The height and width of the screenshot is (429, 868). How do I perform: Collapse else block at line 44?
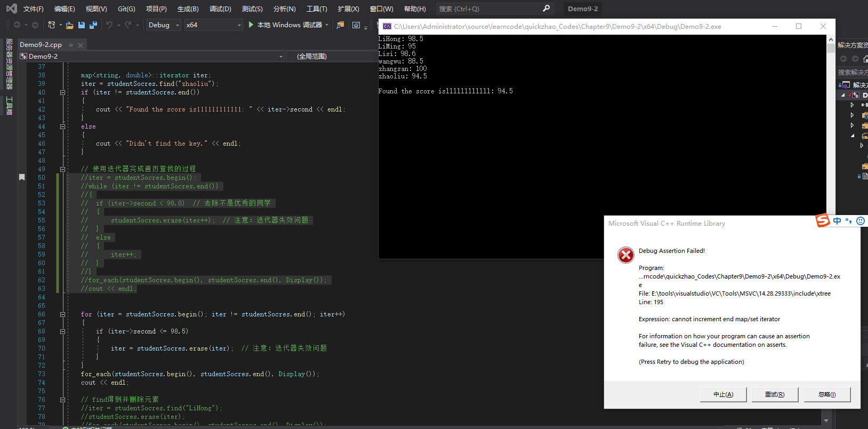pos(62,126)
